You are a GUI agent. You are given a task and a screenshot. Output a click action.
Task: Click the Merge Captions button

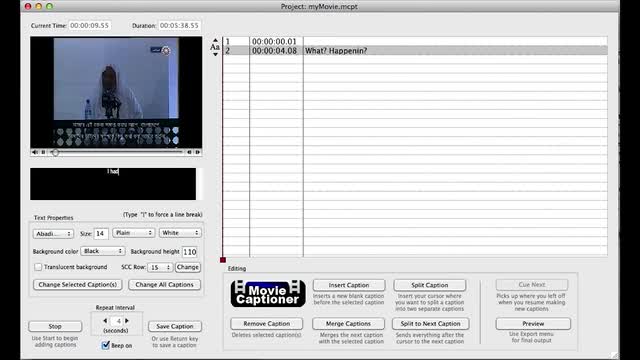click(x=348, y=323)
